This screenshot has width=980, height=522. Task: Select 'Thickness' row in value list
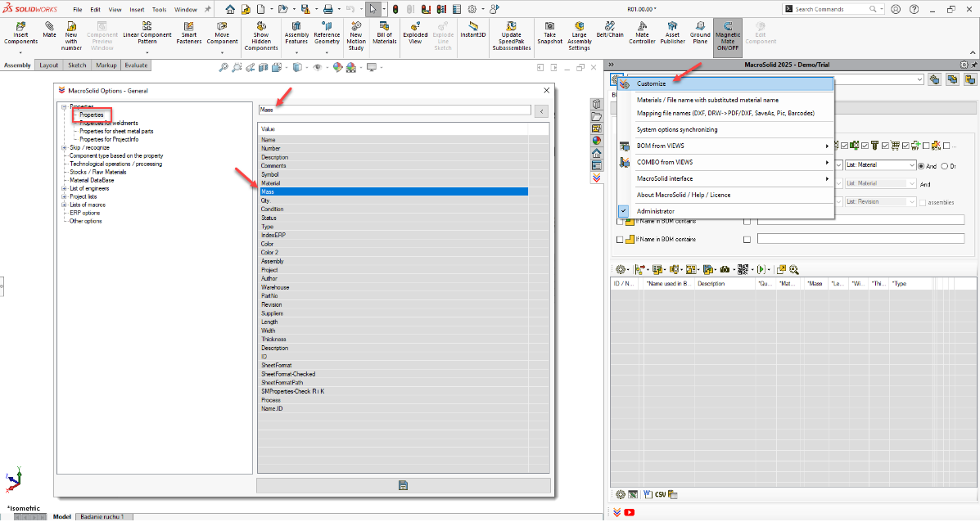tap(394, 340)
